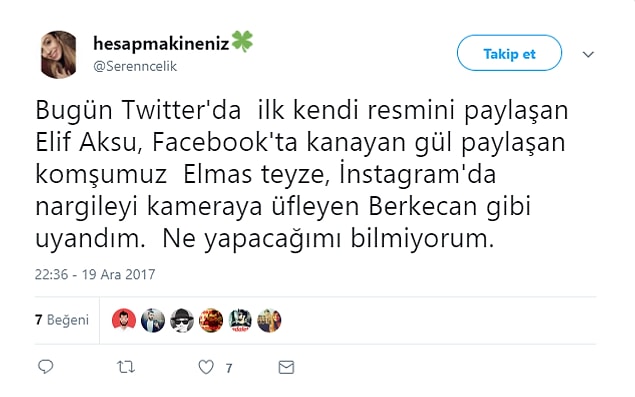The height and width of the screenshot is (397, 635).
Task: Open the tweet options chevron menu
Action: click(x=588, y=54)
